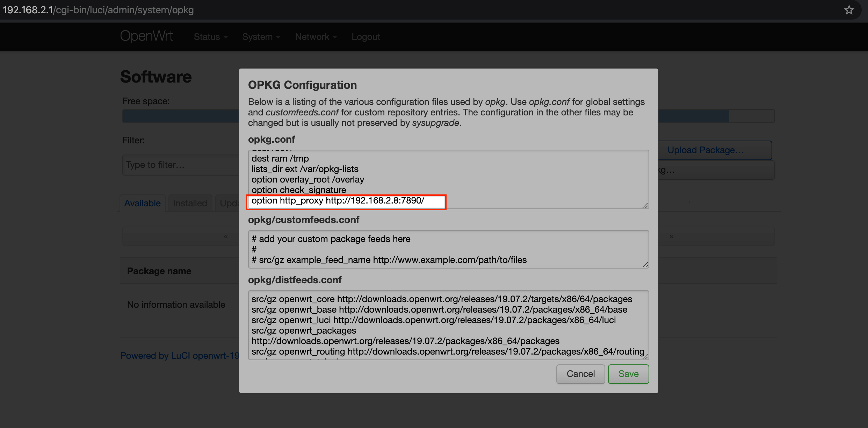
Task: Switch to the Installed tab
Action: tap(190, 203)
